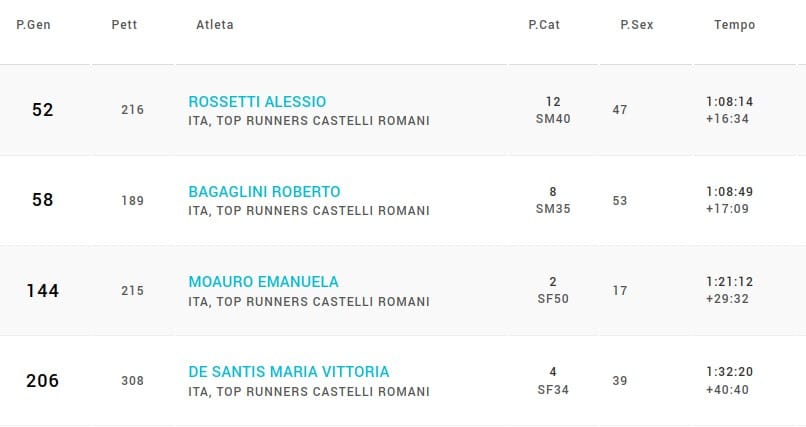Click the Pett column header

coord(124,25)
